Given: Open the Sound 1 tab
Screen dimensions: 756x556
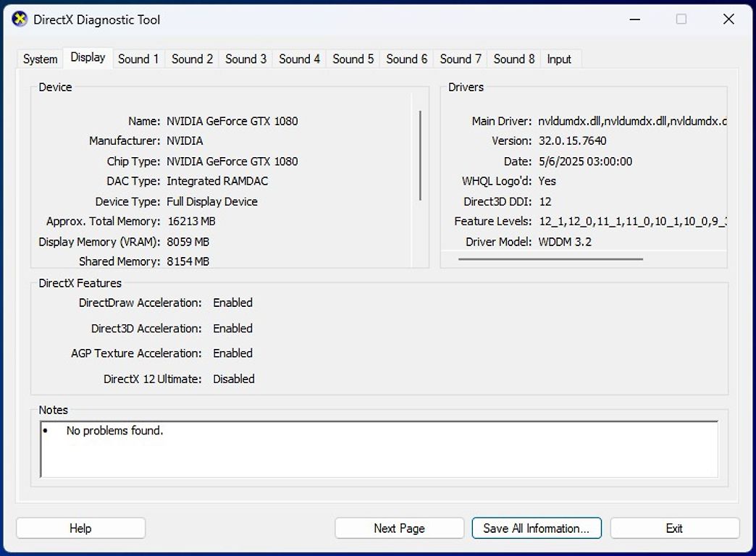Looking at the screenshot, I should (x=138, y=59).
